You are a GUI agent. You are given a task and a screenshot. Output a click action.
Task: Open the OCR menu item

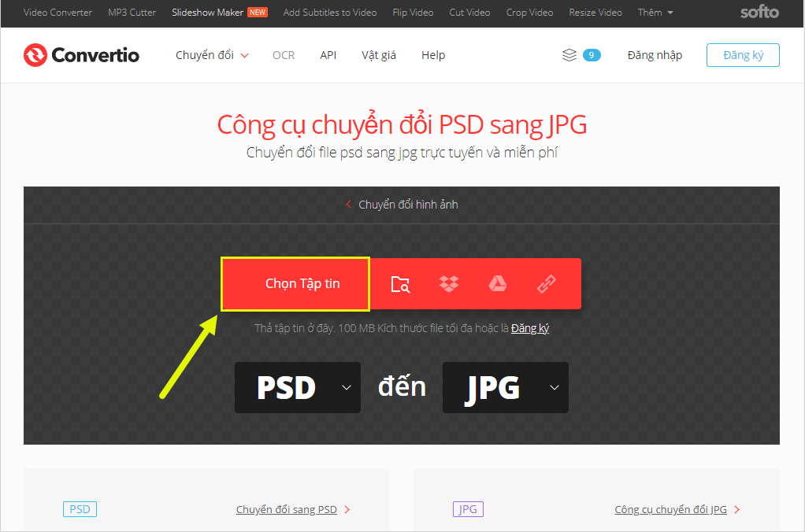[284, 55]
